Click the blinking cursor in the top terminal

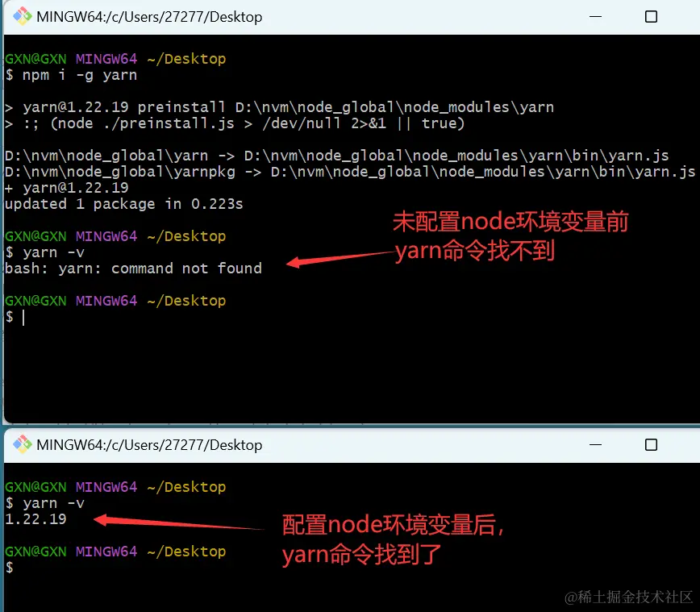(x=24, y=317)
